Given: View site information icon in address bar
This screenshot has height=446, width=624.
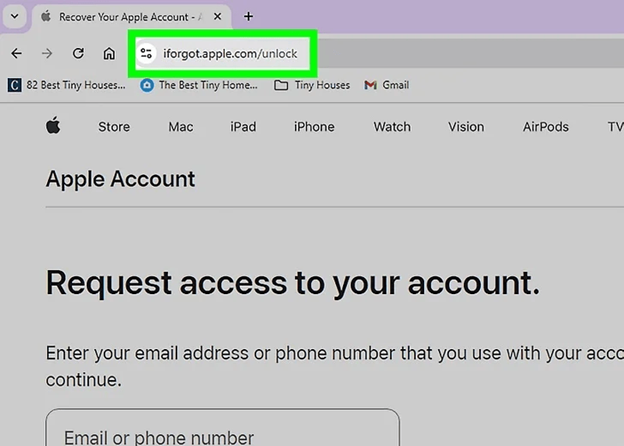Looking at the screenshot, I should (x=146, y=53).
